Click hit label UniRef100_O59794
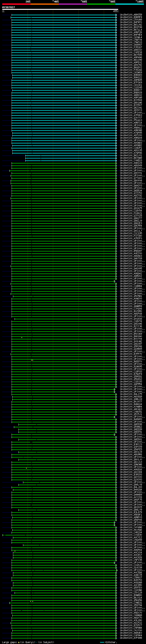Screen dimensions: 146x644 click(x=131, y=605)
